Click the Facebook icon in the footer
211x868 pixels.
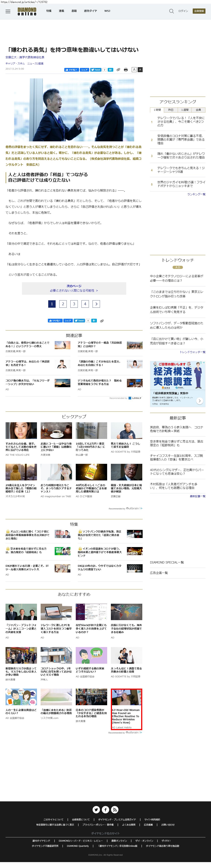(105, 809)
